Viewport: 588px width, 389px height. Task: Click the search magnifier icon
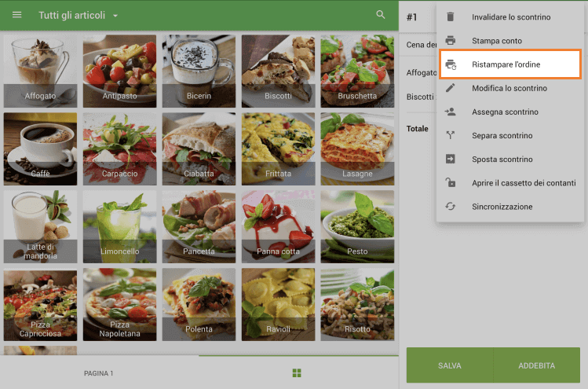(381, 15)
